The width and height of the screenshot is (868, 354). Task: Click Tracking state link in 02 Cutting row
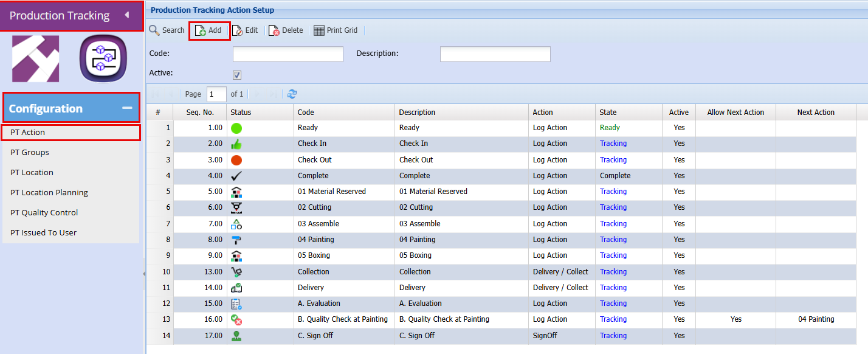coord(613,207)
